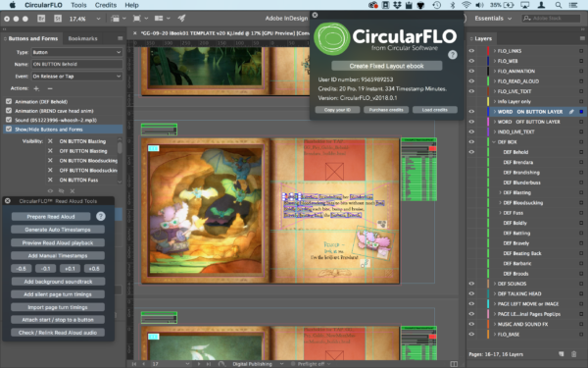The image size is (588, 368).
Task: Select the Layers panel tab
Action: [x=483, y=38]
